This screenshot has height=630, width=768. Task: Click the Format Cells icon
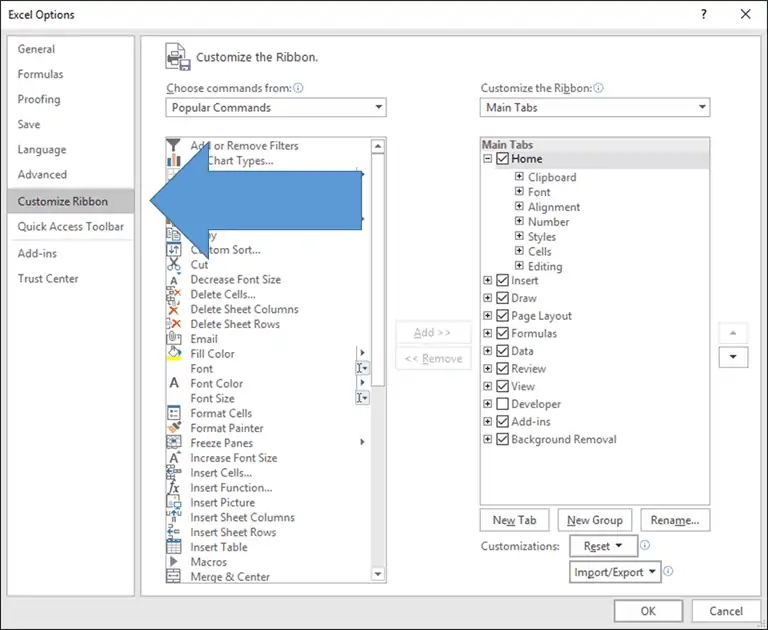[174, 413]
